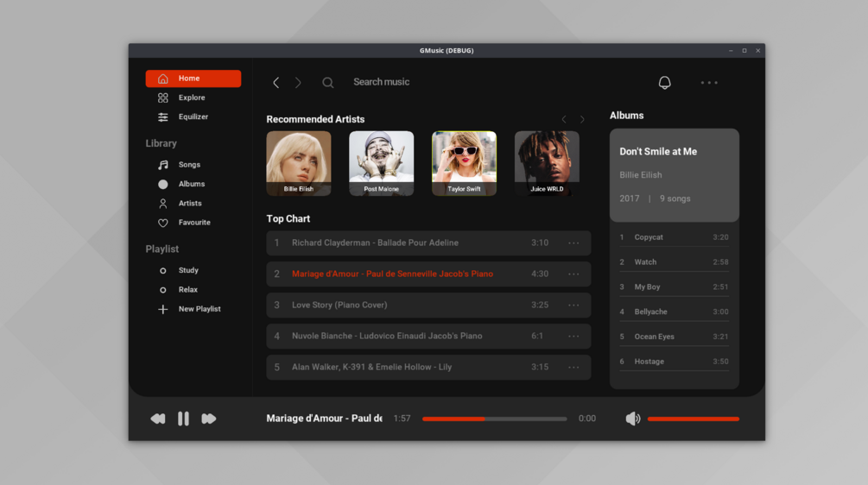Play Copycat from the album list
Screen dimensions: 868x485
point(675,237)
